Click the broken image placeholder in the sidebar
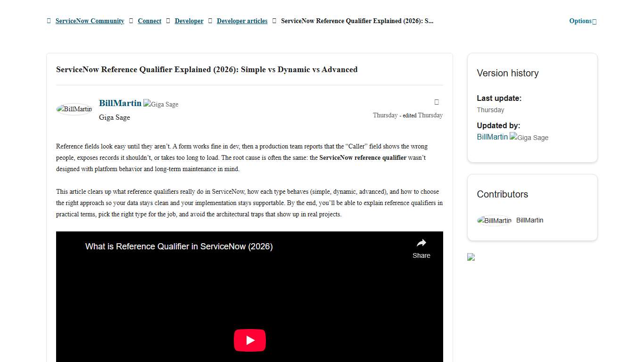 [471, 257]
